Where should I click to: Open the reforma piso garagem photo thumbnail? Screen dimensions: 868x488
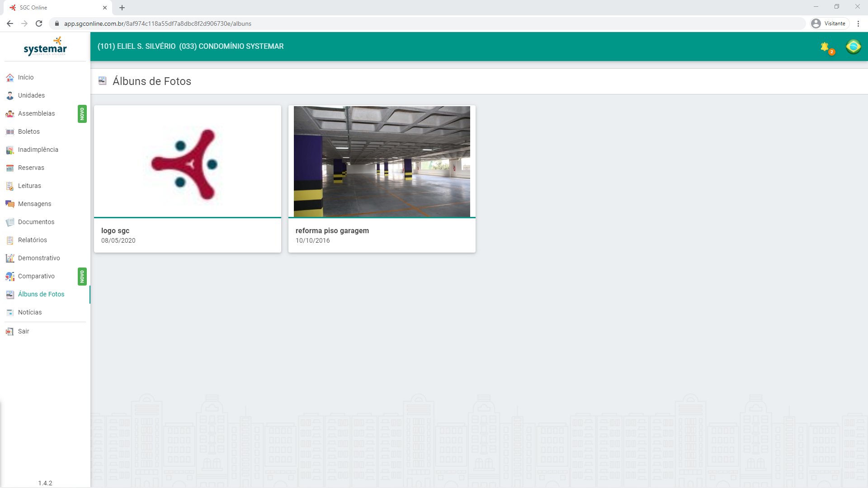(382, 161)
